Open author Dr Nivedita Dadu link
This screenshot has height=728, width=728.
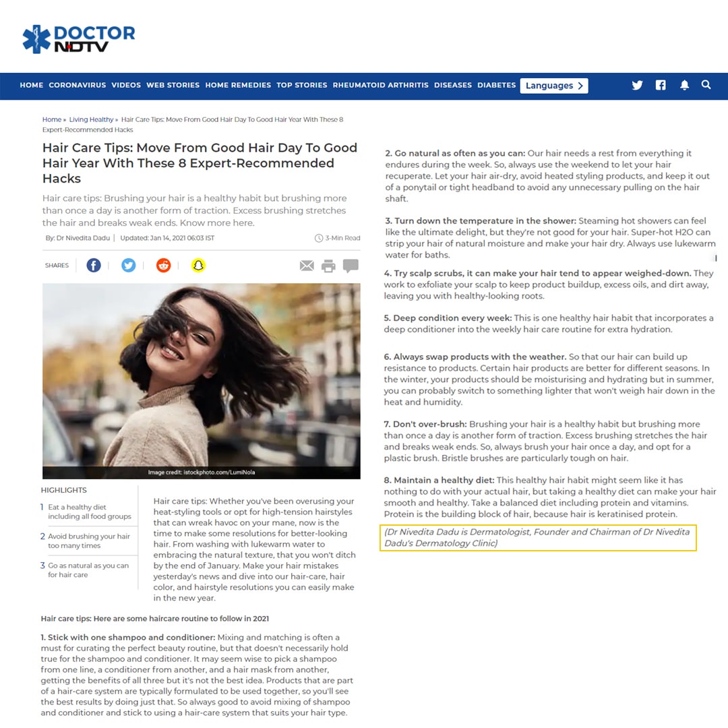click(84, 238)
